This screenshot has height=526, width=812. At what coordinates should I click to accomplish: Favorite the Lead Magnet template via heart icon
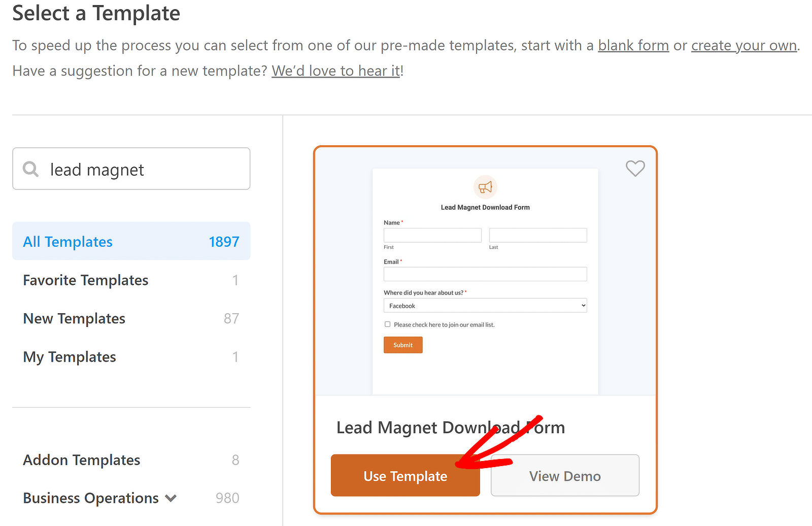[635, 169]
